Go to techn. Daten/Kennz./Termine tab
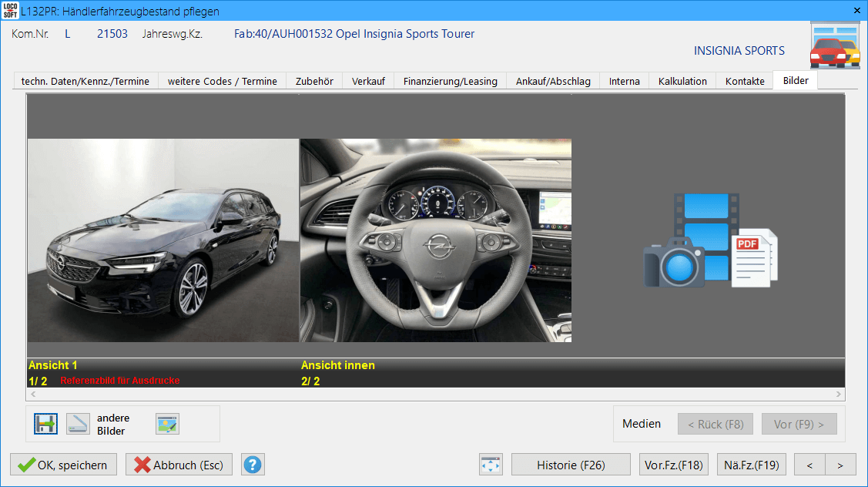The image size is (868, 487). pyautogui.click(x=85, y=81)
